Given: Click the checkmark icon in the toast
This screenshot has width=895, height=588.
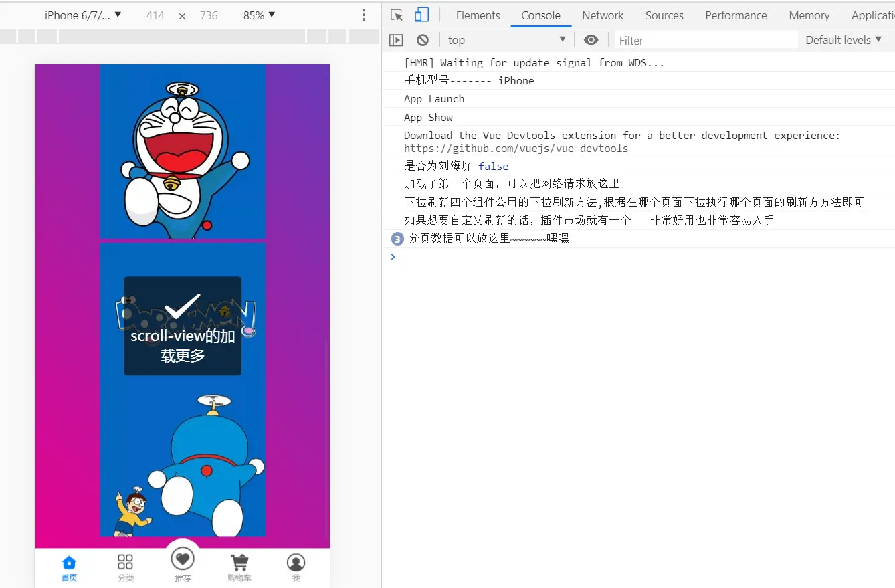Looking at the screenshot, I should click(183, 306).
